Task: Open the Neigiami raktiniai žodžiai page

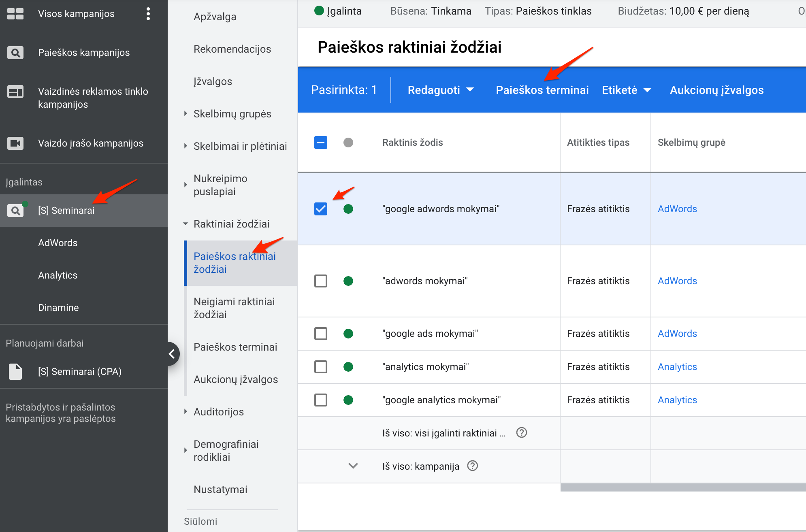Action: coord(234,308)
